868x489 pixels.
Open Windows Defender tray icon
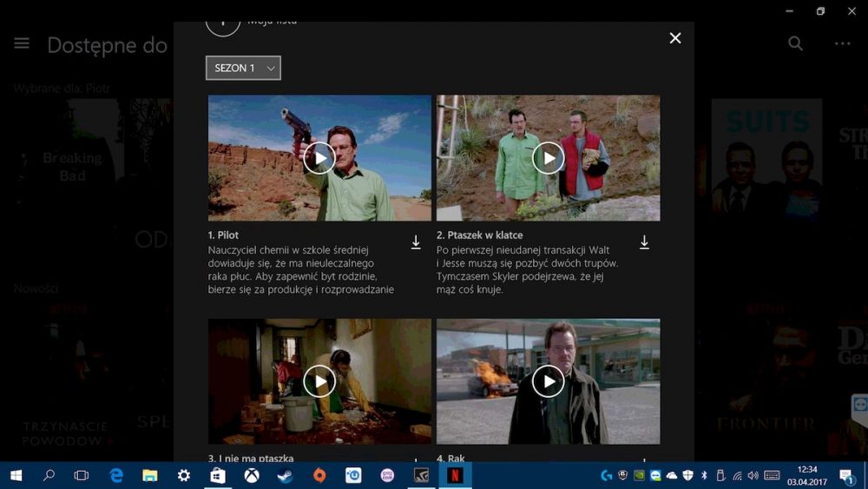(687, 475)
